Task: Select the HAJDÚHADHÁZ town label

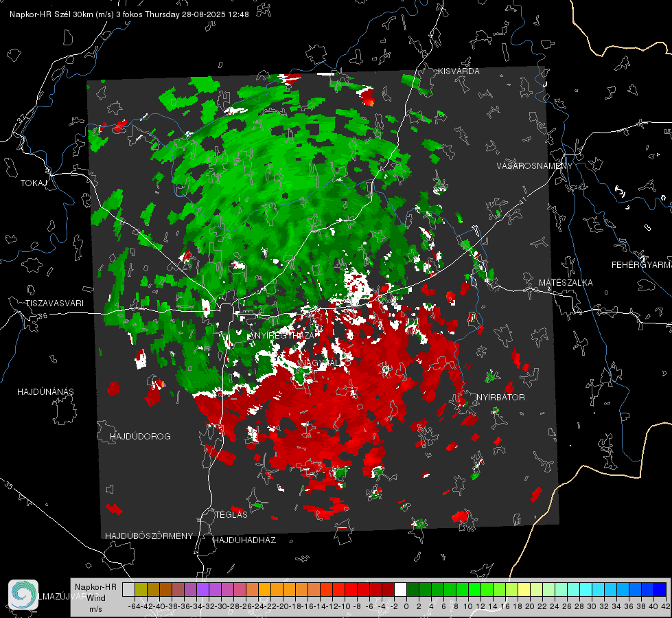Action: click(244, 540)
